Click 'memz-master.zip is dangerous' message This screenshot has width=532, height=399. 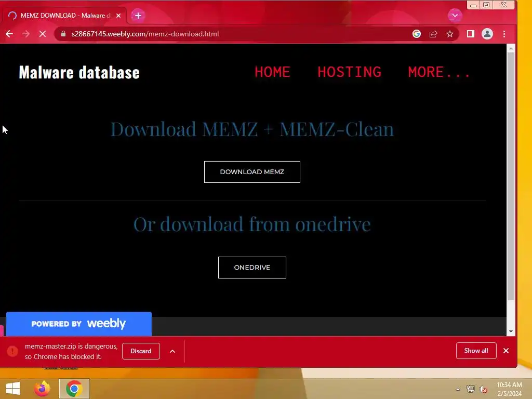point(71,351)
